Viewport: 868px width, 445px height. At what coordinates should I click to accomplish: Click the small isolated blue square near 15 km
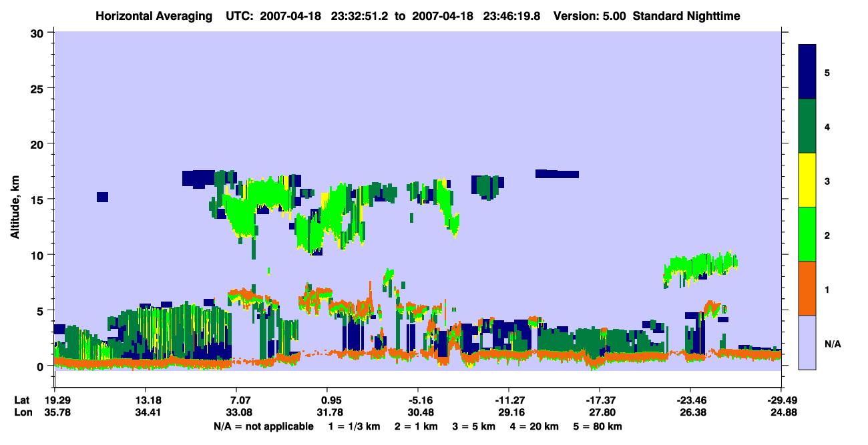(102, 197)
